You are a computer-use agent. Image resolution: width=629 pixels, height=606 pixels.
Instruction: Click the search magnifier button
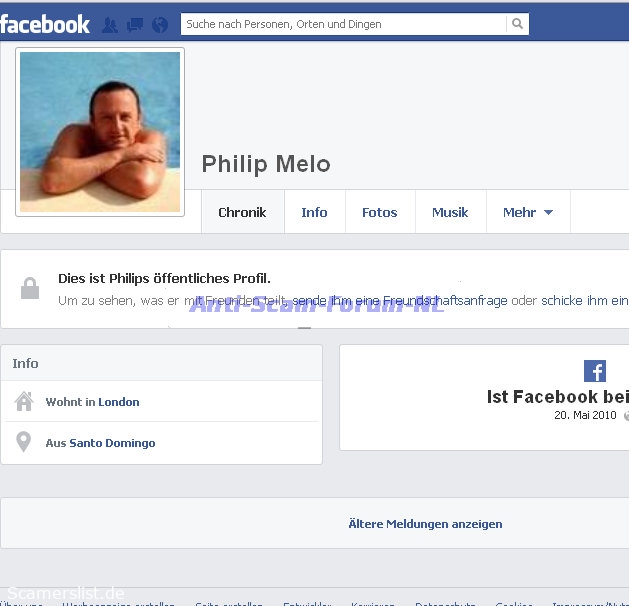pos(517,24)
